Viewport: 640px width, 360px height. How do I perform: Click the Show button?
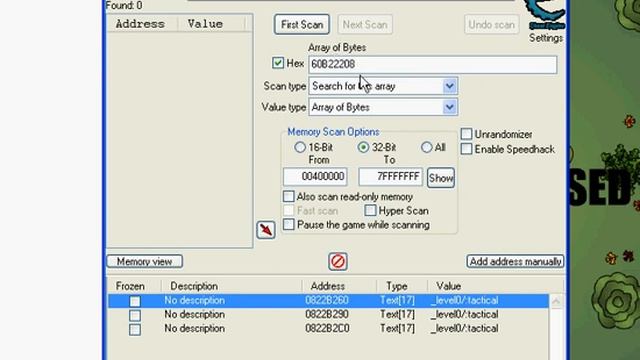[x=441, y=178]
